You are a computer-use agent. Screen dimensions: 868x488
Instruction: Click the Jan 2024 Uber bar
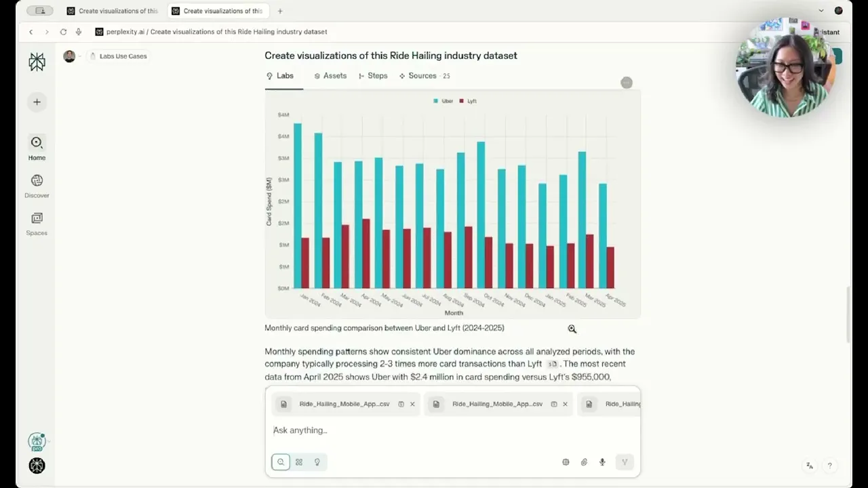tap(298, 205)
